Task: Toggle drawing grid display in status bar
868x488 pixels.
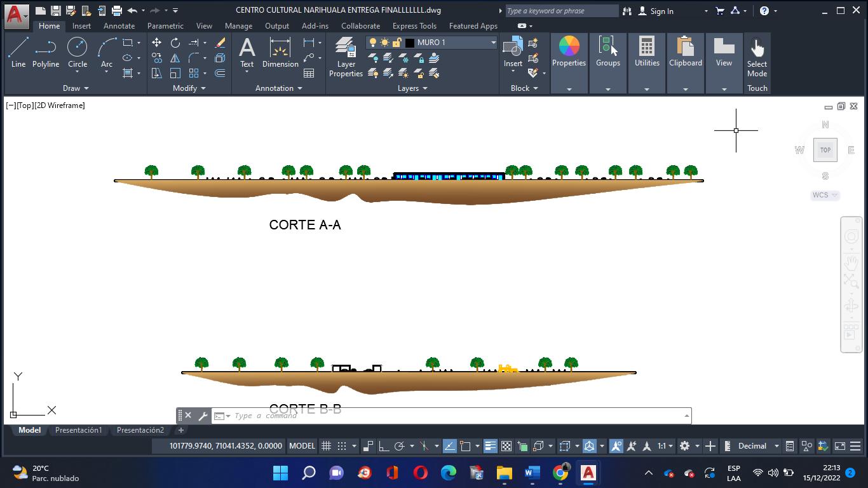Action: [326, 446]
